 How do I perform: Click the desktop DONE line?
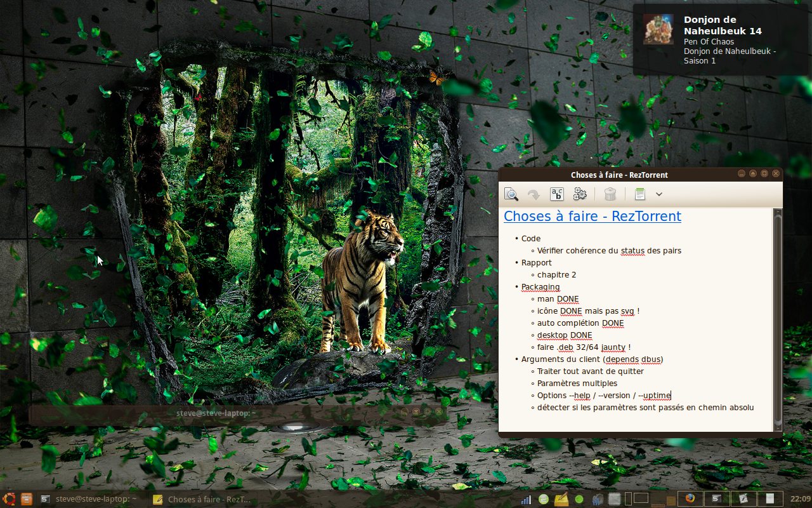565,335
